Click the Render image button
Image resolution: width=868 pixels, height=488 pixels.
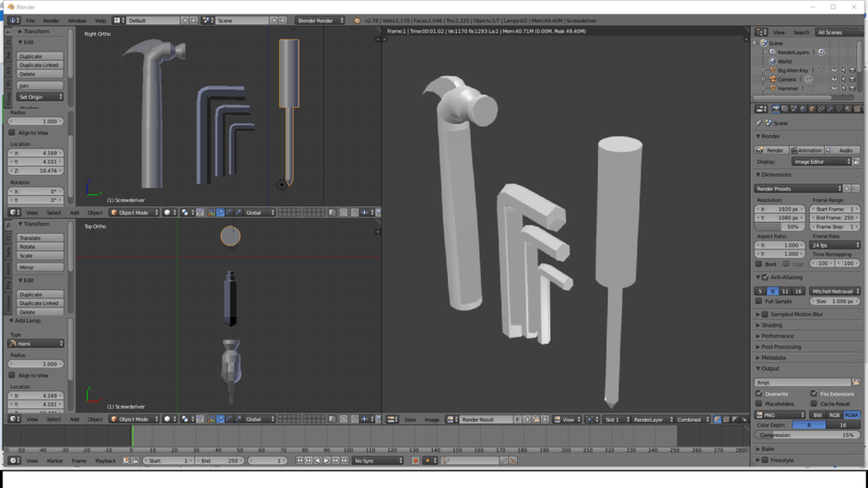[771, 150]
